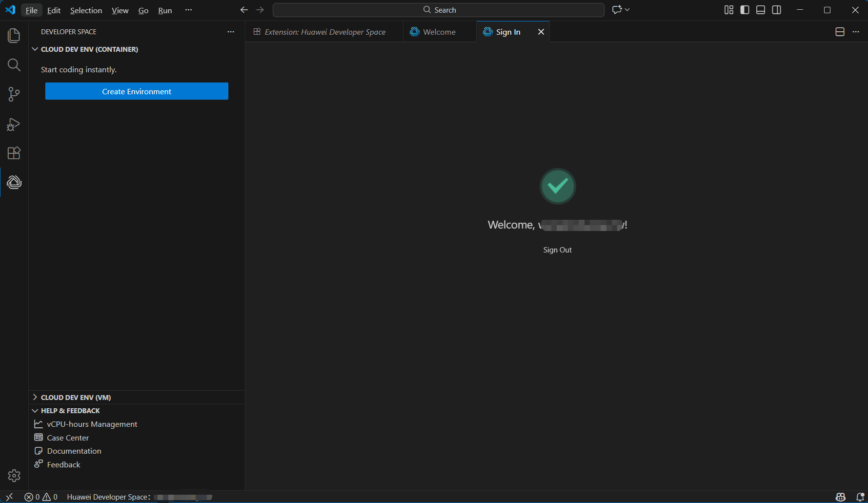This screenshot has height=503, width=868.
Task: Click the green success checkmark
Action: click(558, 186)
